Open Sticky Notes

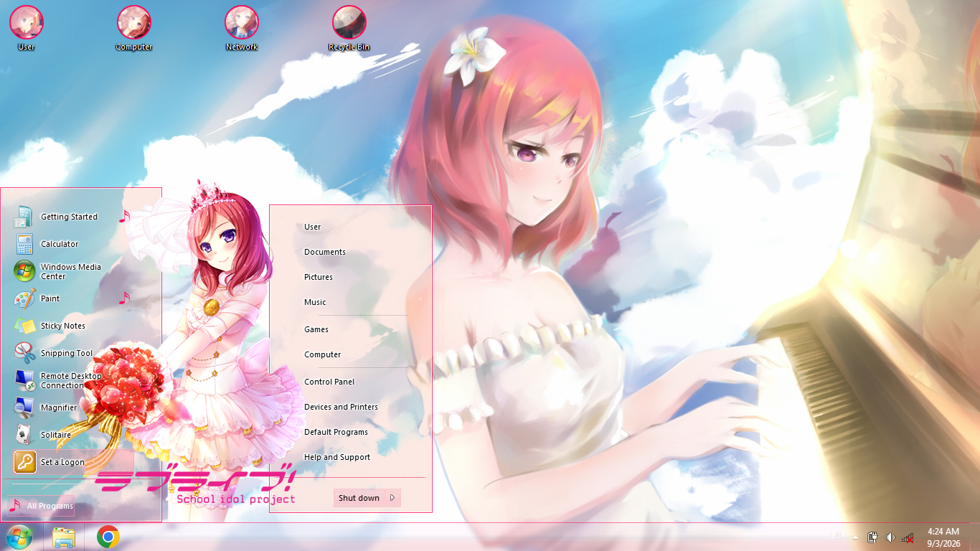[x=73, y=326]
